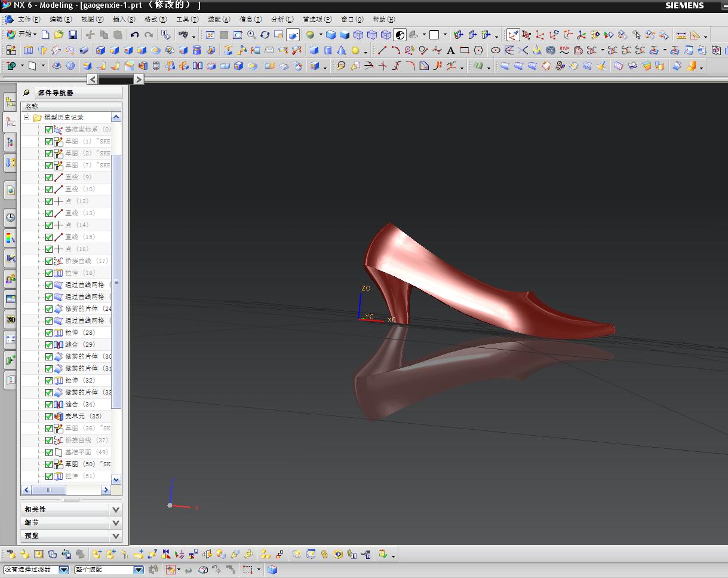Open the selection filter dropdown 没有选择过滤器

click(63, 570)
